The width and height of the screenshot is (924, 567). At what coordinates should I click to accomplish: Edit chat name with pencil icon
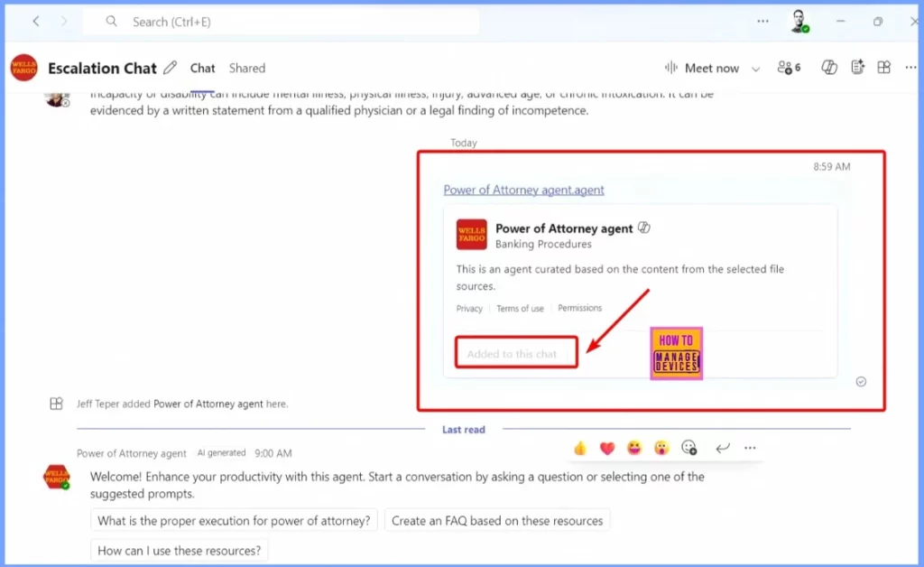[171, 68]
